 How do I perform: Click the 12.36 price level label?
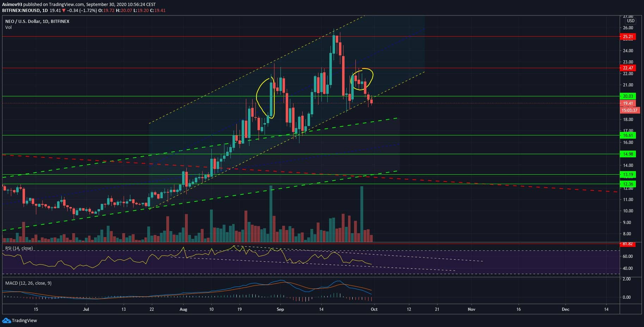[x=628, y=184]
